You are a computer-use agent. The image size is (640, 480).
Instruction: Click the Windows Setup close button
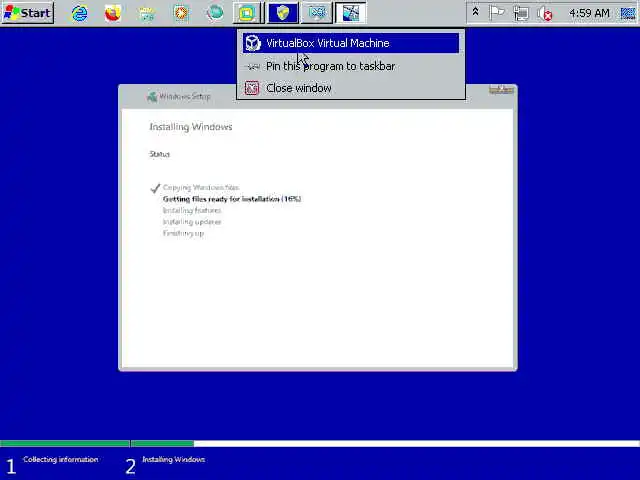(x=501, y=90)
